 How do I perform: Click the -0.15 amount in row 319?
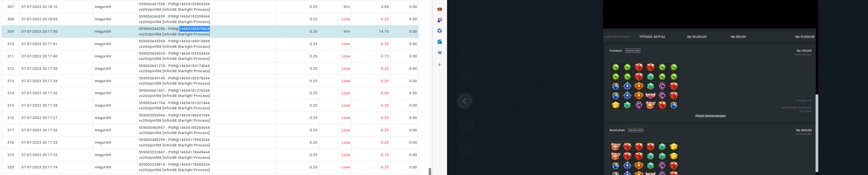[x=384, y=155]
